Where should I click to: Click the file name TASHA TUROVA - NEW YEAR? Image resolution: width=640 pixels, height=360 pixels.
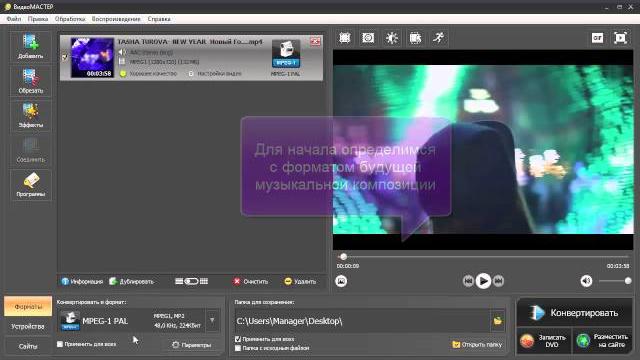(190, 42)
